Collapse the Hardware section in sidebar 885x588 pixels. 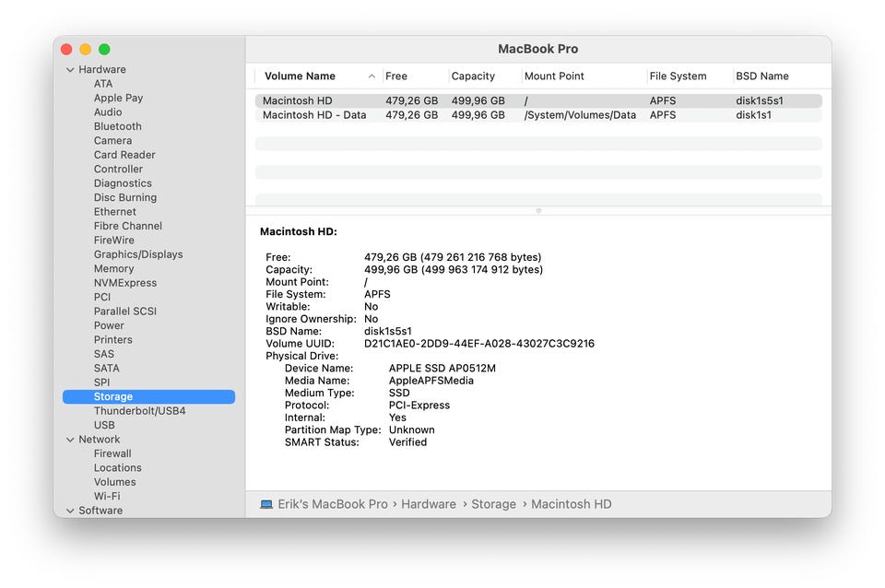tap(70, 70)
